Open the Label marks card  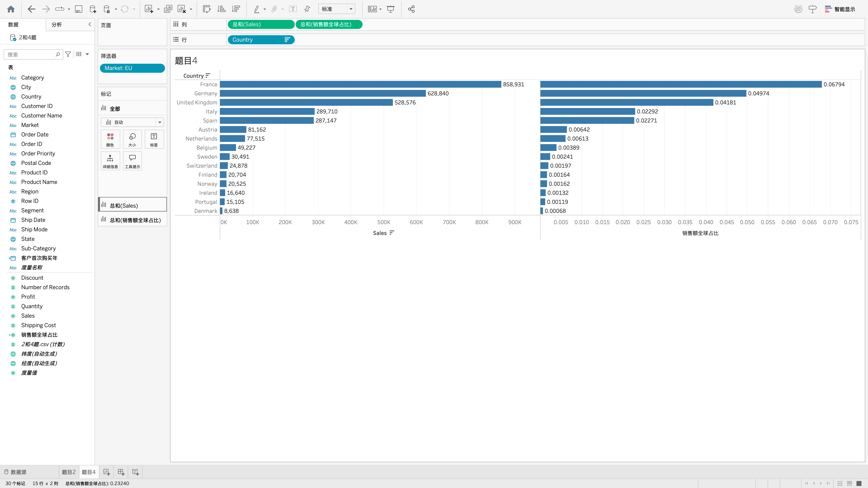pyautogui.click(x=154, y=139)
